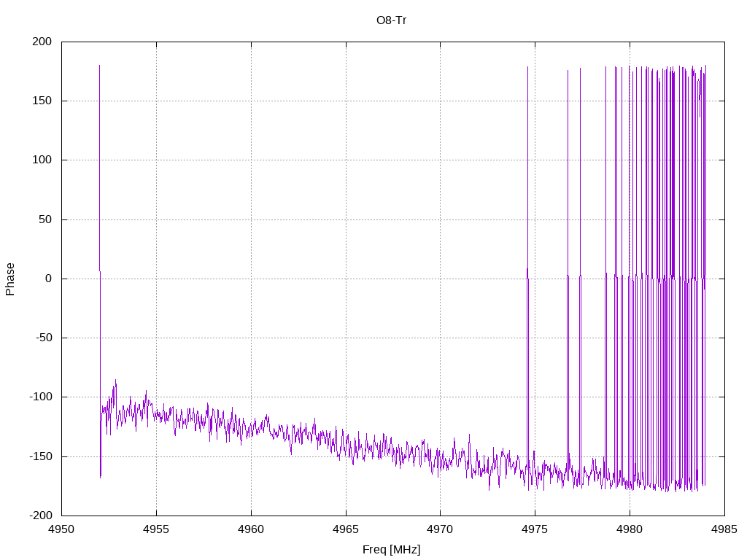Click the x-axis tick label 4980
This screenshot has height=560, width=747.
click(x=630, y=529)
